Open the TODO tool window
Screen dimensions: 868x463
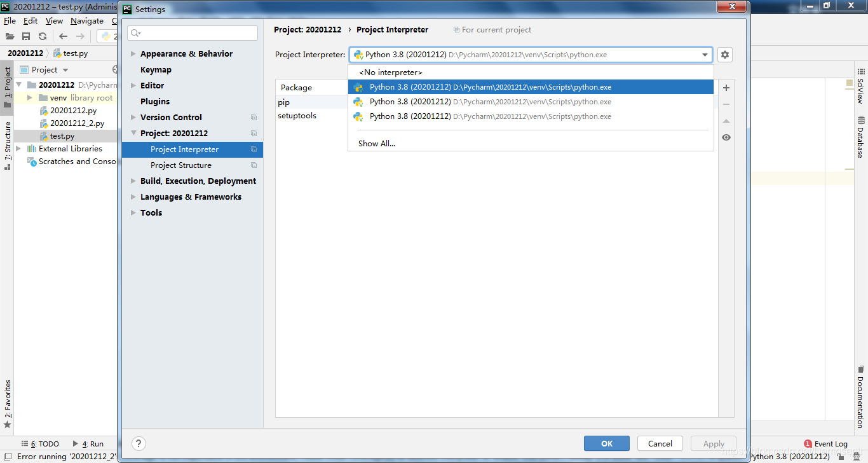point(39,444)
